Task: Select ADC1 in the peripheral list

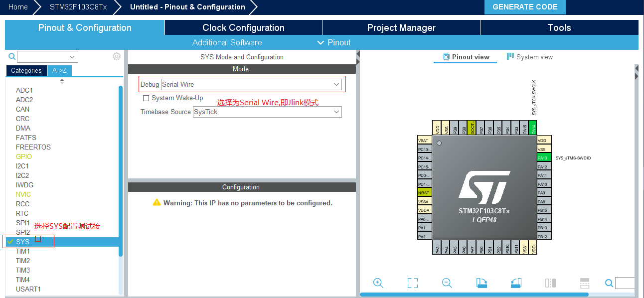Action: coord(24,90)
